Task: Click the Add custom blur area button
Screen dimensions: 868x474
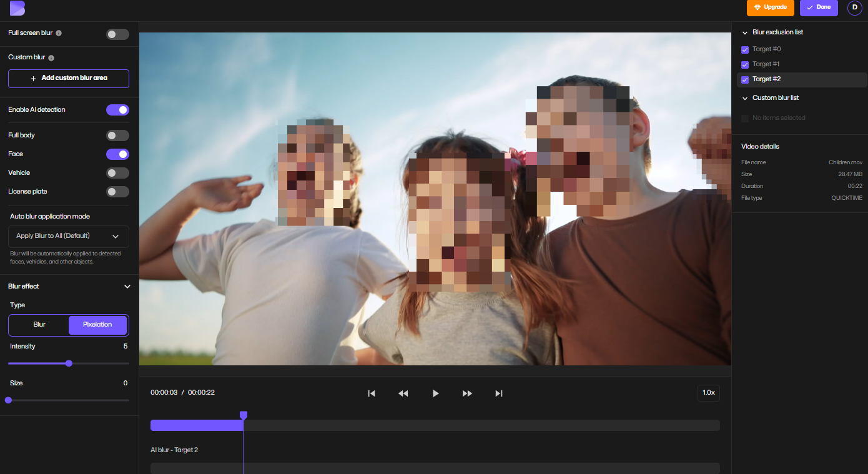Action: [x=68, y=79]
